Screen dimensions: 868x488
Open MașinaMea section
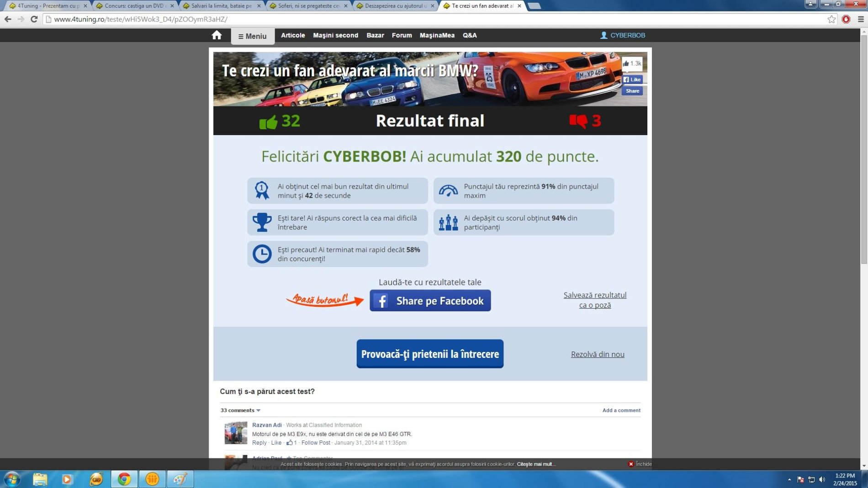coord(437,35)
